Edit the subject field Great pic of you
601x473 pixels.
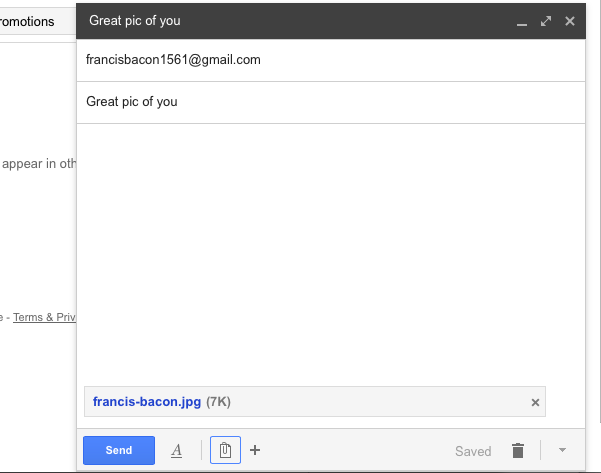point(331,102)
